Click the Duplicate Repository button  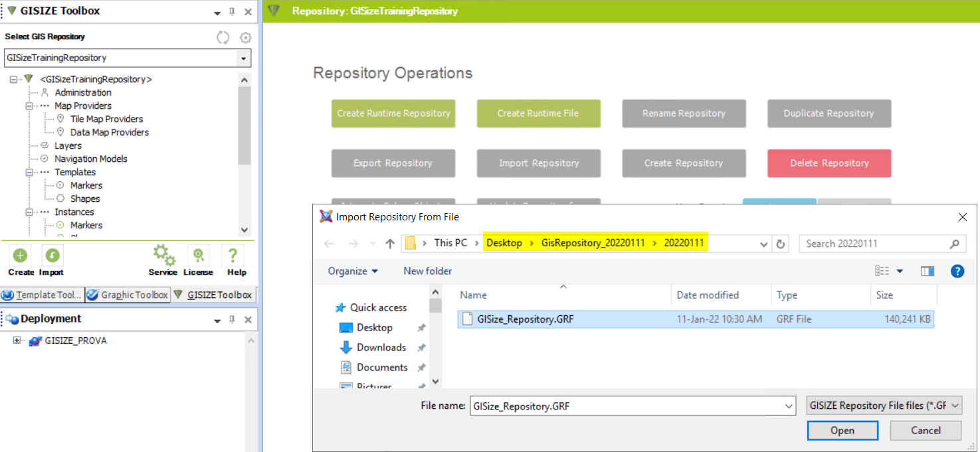click(x=829, y=113)
